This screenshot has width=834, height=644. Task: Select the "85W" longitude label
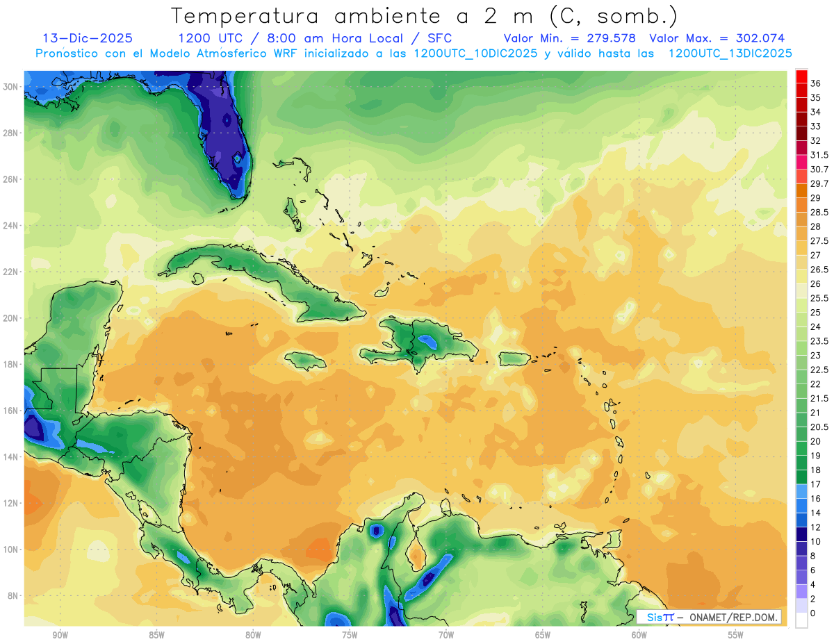tap(156, 635)
